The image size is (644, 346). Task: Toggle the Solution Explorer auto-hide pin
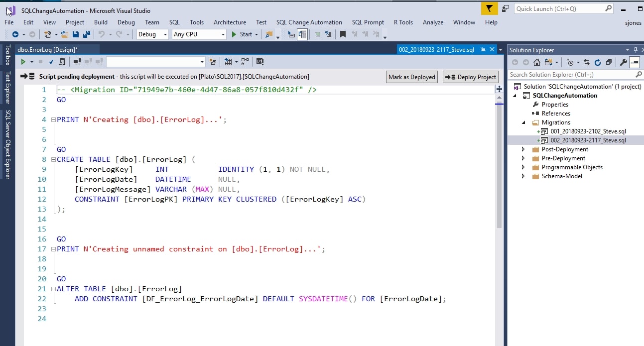(636, 50)
